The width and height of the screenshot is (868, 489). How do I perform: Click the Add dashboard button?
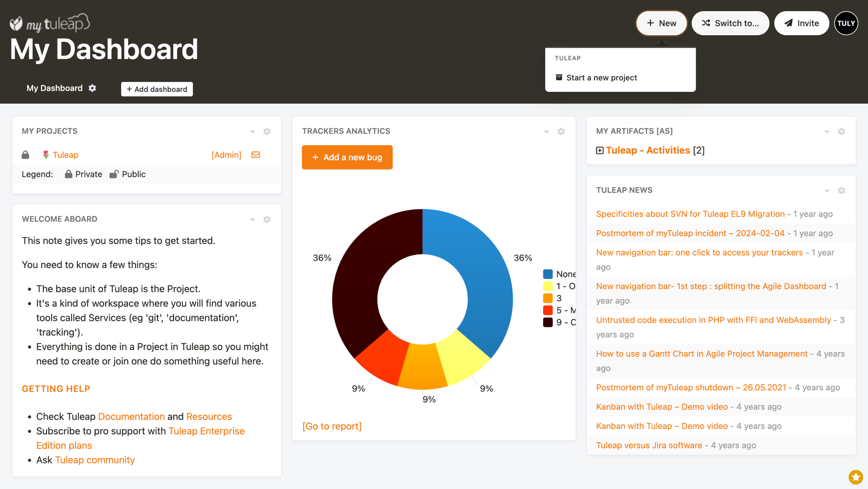157,89
